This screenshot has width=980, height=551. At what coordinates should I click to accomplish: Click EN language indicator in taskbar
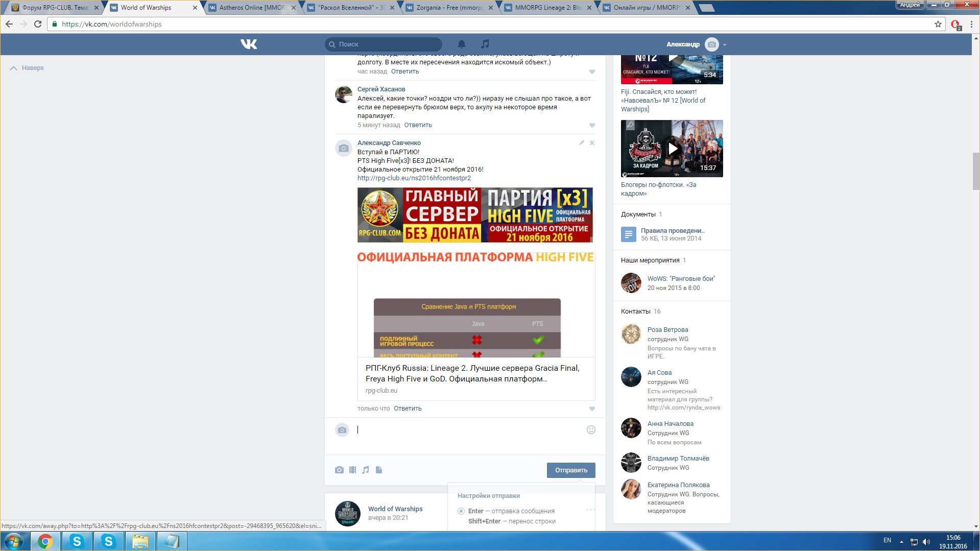[x=887, y=540]
